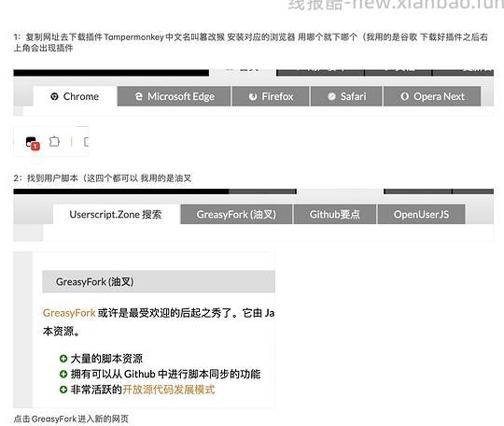This screenshot has width=504, height=426.
Task: Click the Safari compass icon in the tab
Action: (331, 96)
